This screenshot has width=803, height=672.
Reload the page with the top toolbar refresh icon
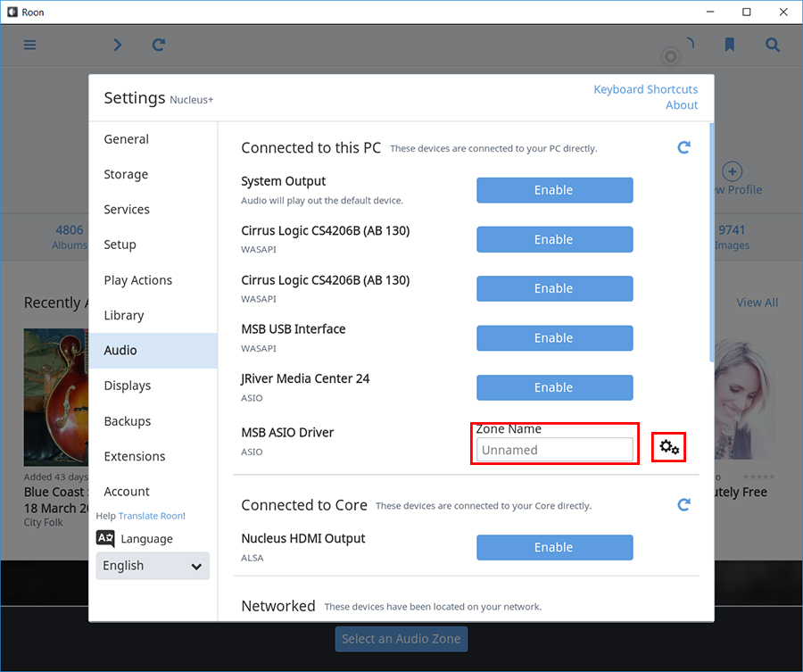tap(159, 46)
